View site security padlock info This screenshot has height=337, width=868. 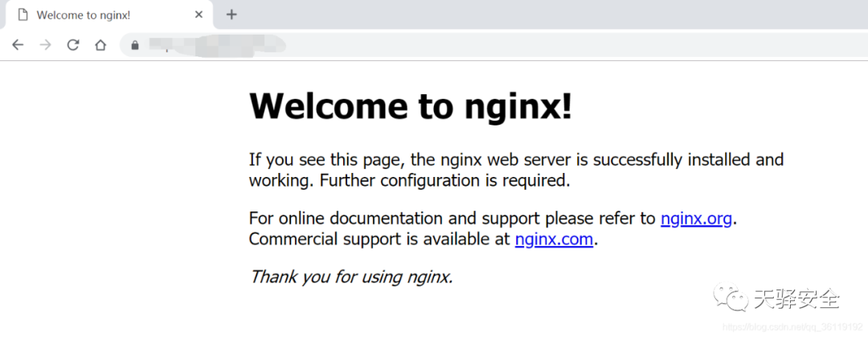coord(134,46)
